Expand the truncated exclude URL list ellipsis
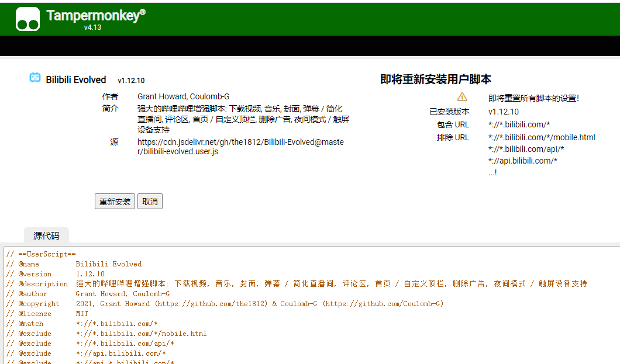This screenshot has width=620, height=364. click(x=492, y=173)
